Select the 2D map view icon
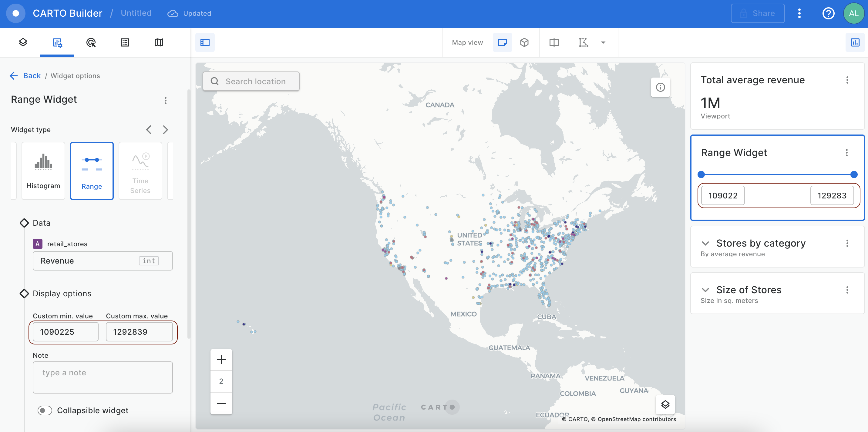Image resolution: width=868 pixels, height=432 pixels. coord(503,42)
